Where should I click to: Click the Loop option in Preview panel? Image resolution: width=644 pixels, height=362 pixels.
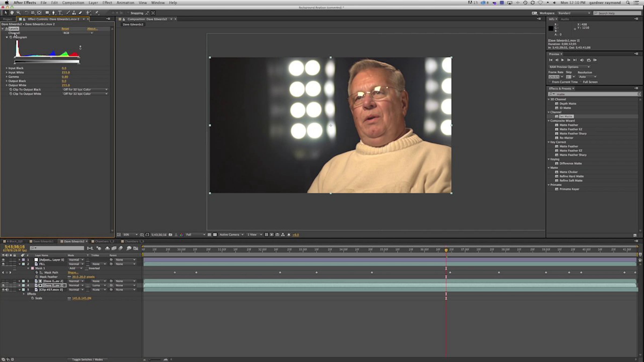tap(589, 60)
